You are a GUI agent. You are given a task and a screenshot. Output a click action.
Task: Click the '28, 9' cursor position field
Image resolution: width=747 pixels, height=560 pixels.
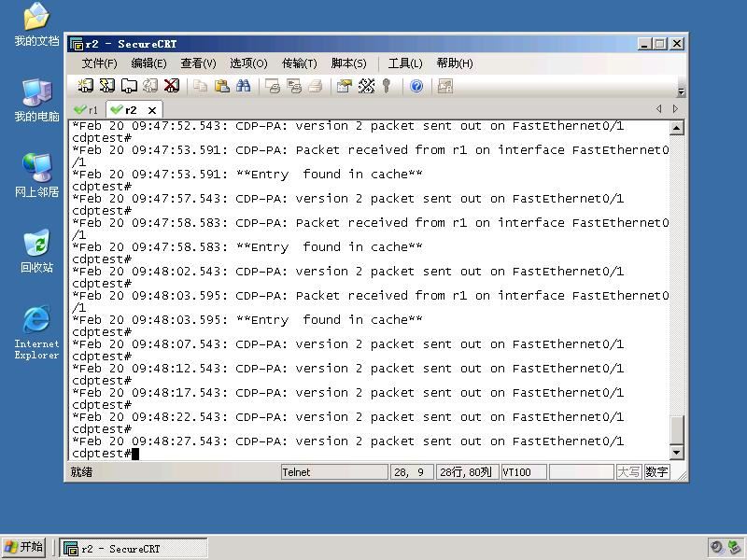click(412, 472)
